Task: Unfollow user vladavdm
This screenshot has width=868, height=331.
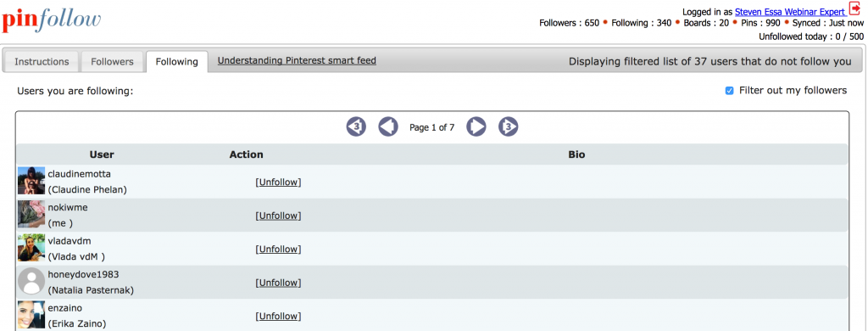Action: pos(278,249)
